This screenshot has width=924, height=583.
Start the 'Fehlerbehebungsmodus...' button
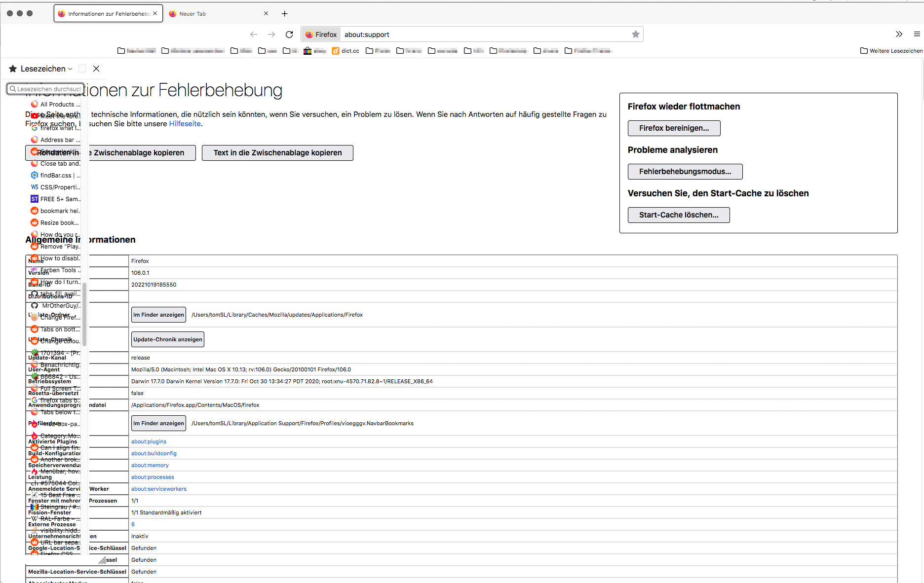(x=685, y=172)
